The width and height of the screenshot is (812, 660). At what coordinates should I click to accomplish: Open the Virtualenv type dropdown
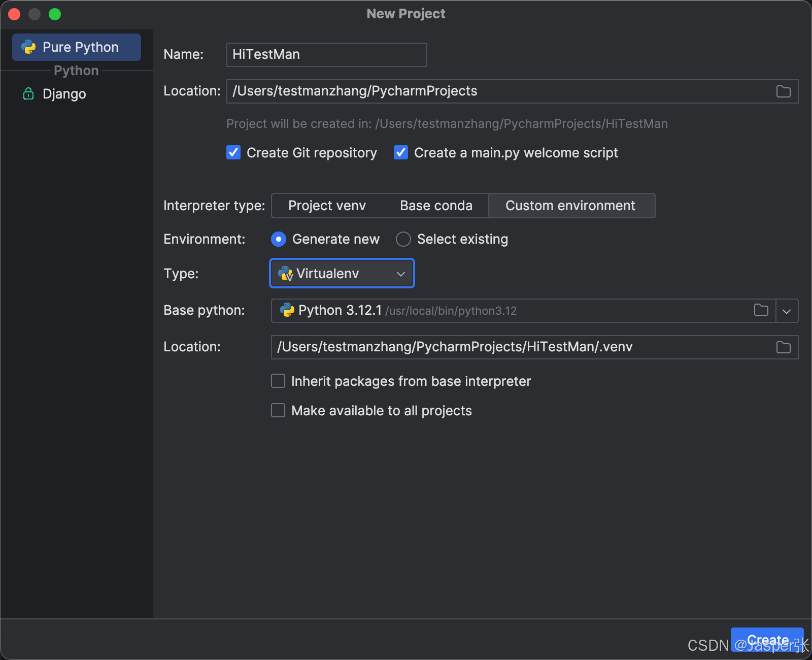coord(342,274)
